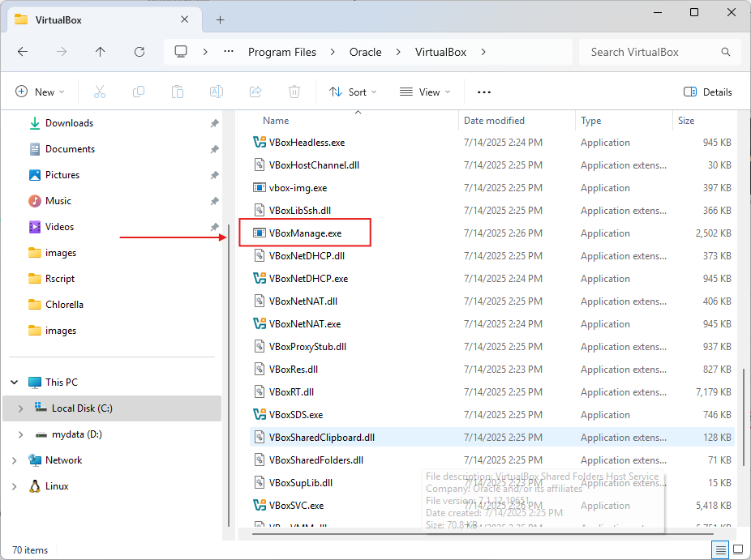This screenshot has height=560, width=751.
Task: Go up one folder level
Action: [101, 52]
